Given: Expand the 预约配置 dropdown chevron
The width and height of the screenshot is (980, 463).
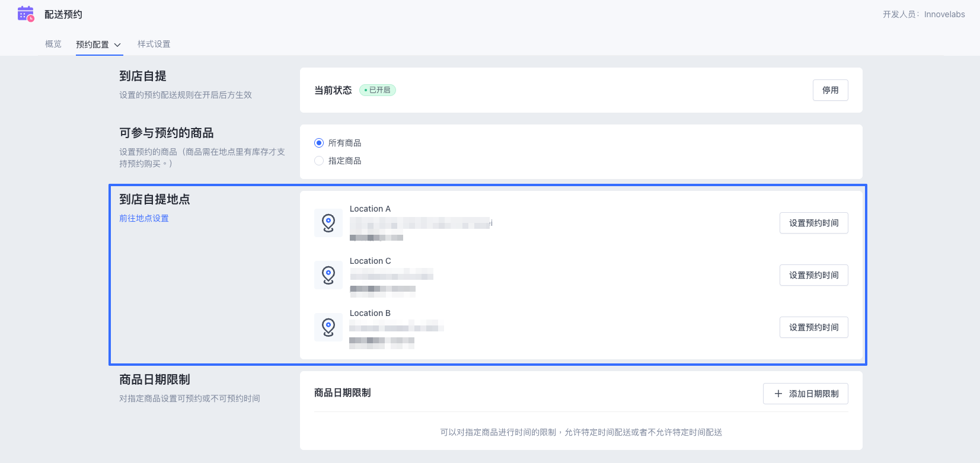Looking at the screenshot, I should (x=117, y=44).
